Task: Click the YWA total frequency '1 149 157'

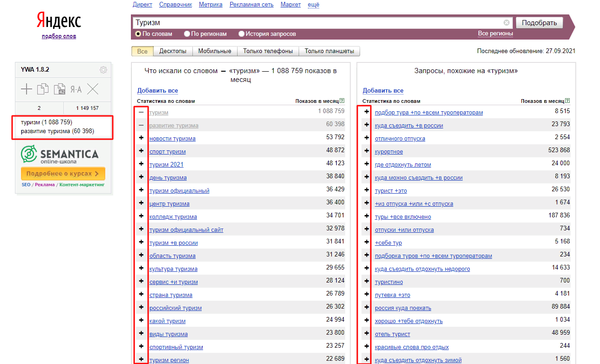Action: pos(88,108)
